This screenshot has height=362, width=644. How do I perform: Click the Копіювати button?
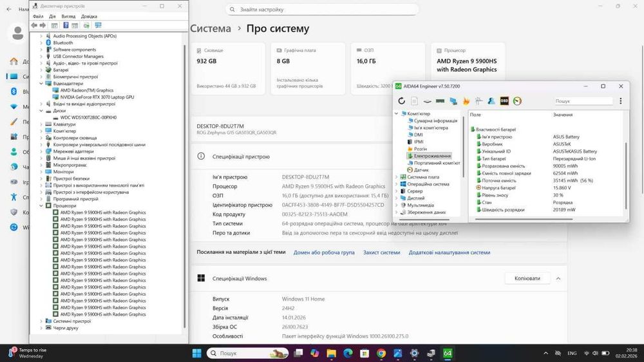(527, 278)
